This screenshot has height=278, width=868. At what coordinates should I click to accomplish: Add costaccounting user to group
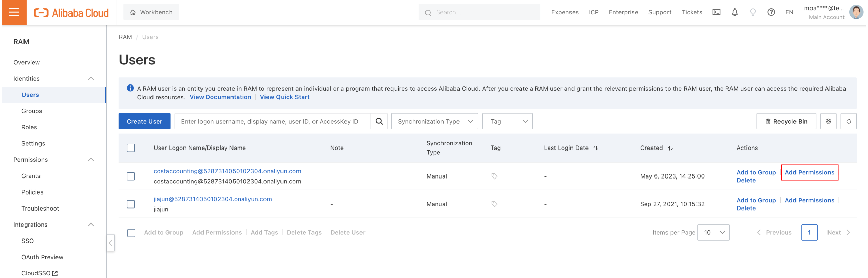tap(756, 172)
